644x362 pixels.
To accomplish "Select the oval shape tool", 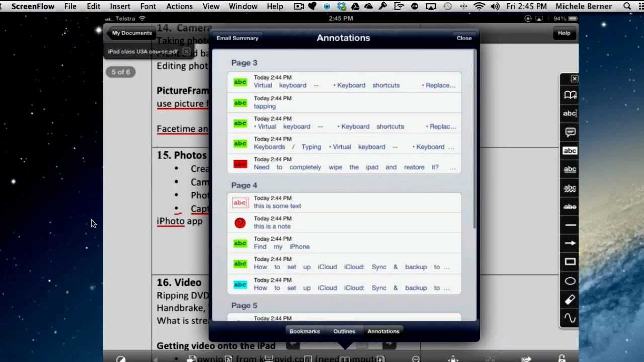I will [570, 281].
